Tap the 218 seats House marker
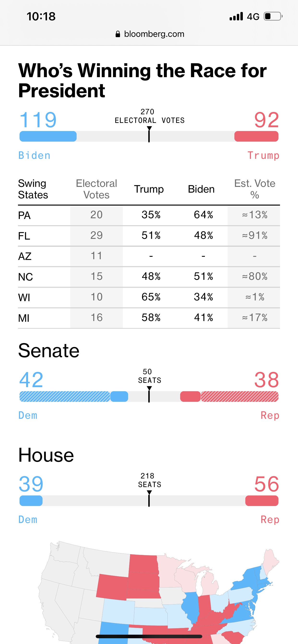298x644 pixels. click(149, 499)
